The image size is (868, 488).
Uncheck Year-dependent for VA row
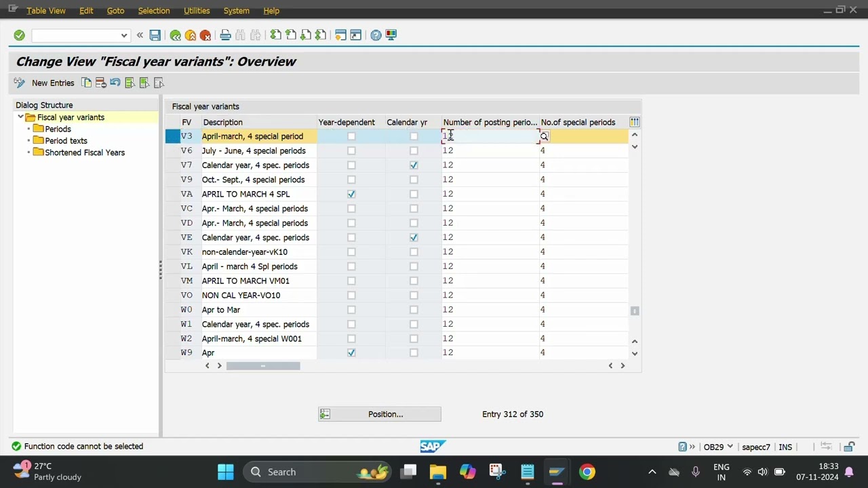(x=351, y=194)
